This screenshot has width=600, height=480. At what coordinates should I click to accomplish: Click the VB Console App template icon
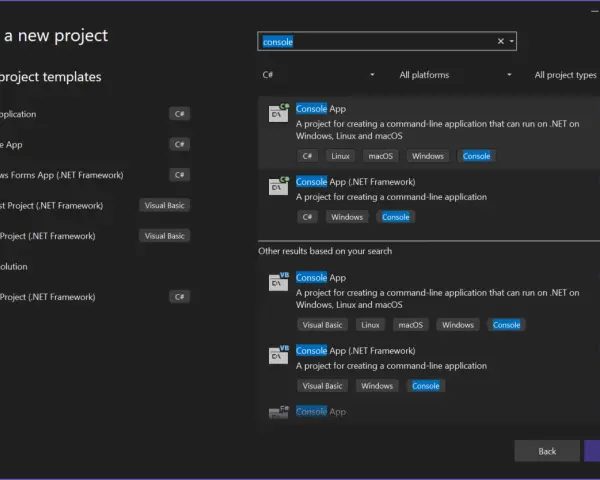pos(279,281)
